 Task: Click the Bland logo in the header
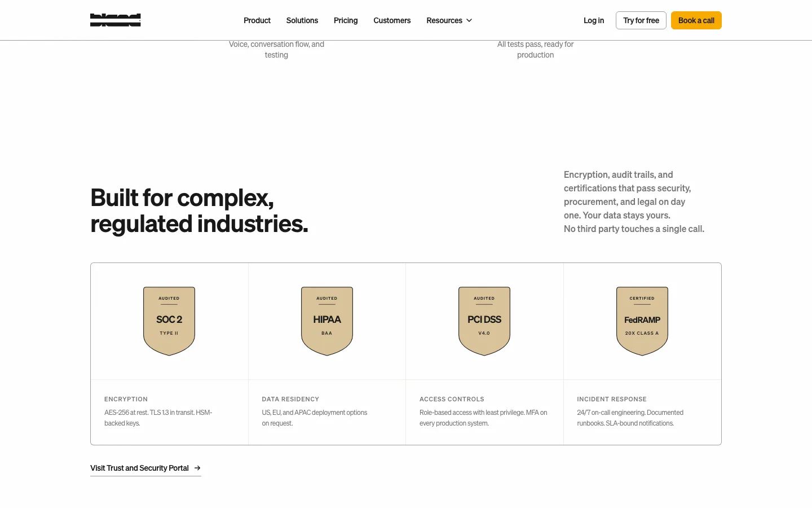tap(116, 20)
